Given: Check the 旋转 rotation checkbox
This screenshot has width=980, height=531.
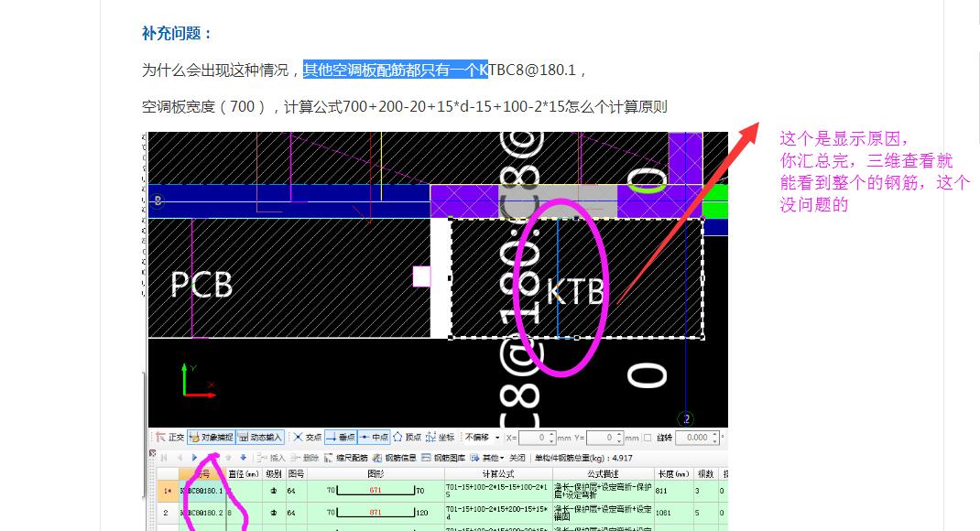Looking at the screenshot, I should (648, 438).
